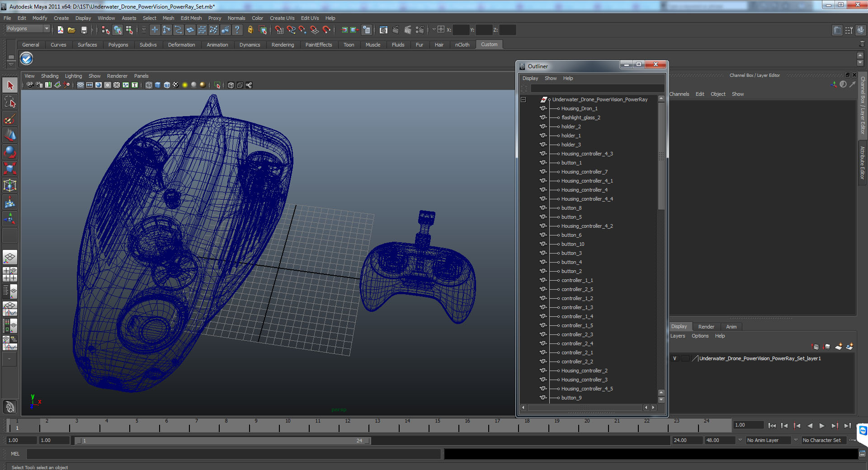The image size is (868, 470).
Task: Switch to the Render layer tab
Action: point(706,327)
